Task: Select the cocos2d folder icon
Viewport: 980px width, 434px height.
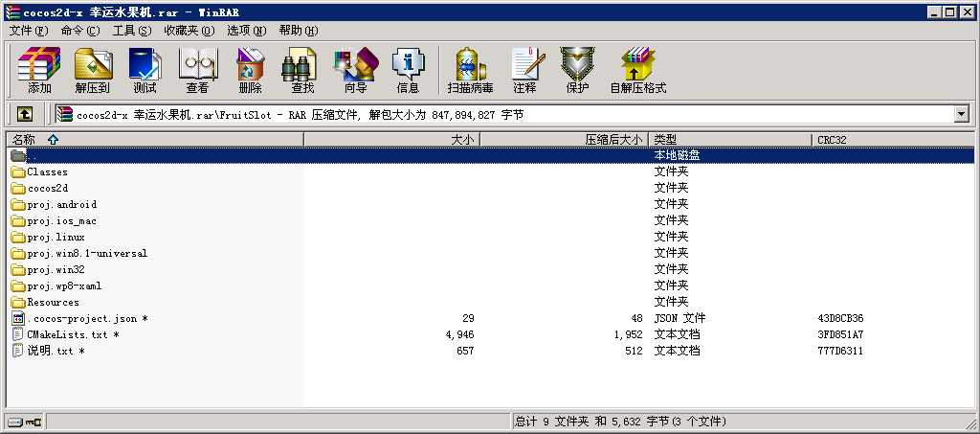Action: [x=17, y=188]
